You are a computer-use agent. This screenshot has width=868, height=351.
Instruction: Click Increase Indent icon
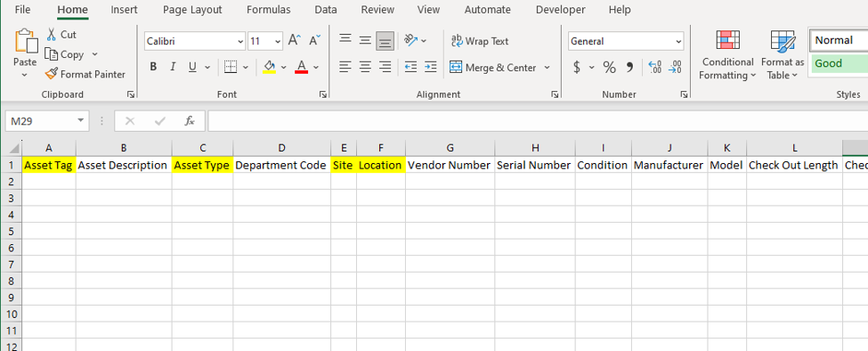pyautogui.click(x=430, y=67)
